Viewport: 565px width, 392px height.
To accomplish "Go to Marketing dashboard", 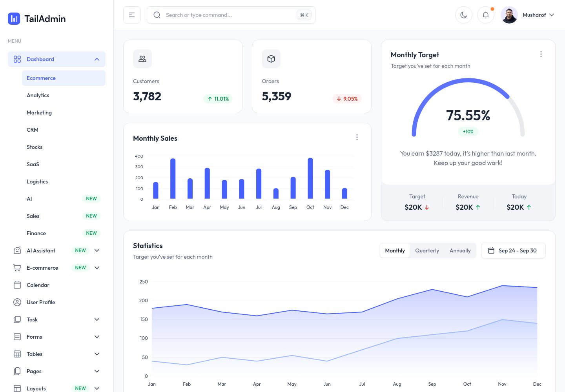I will pos(64,113).
